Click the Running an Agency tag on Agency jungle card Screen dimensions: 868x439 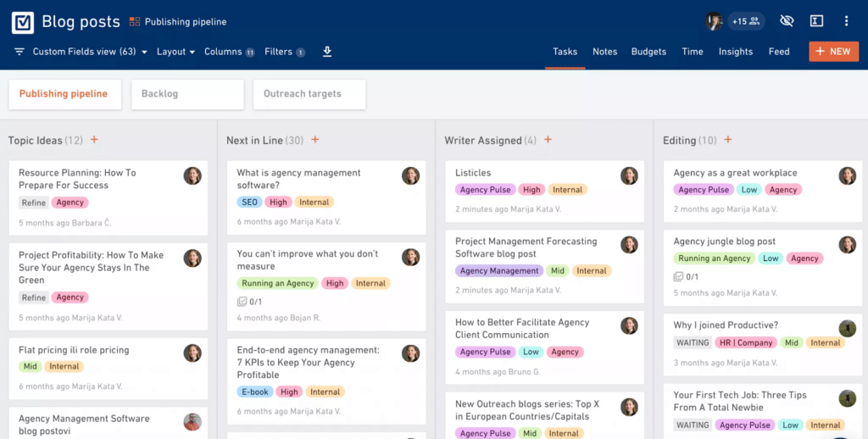tap(714, 258)
